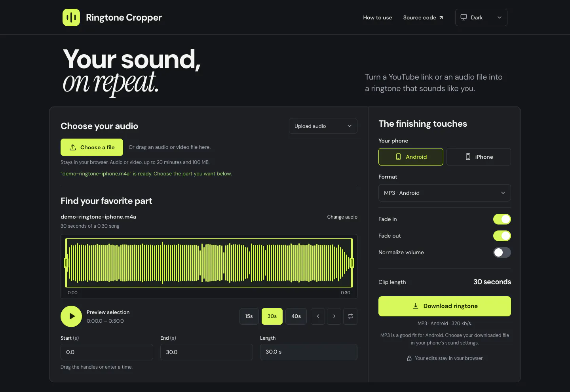Screen dimensions: 570x392
Task: Open the How to use link
Action: pos(378,17)
